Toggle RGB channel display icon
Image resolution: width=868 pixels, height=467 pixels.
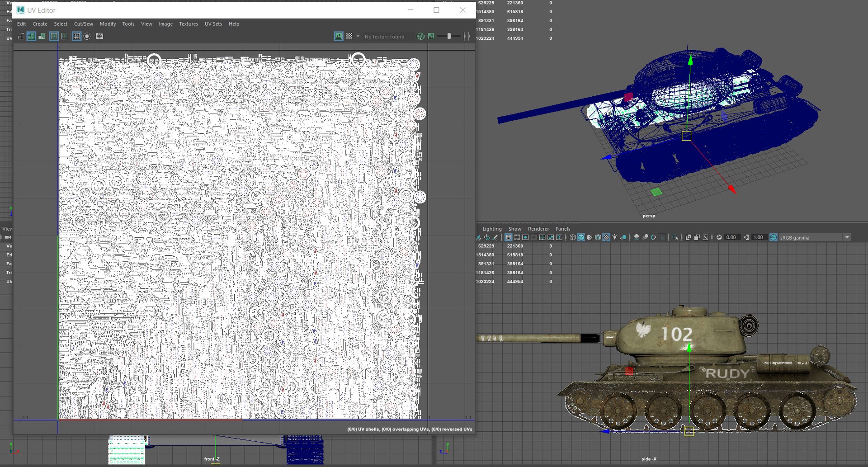421,36
